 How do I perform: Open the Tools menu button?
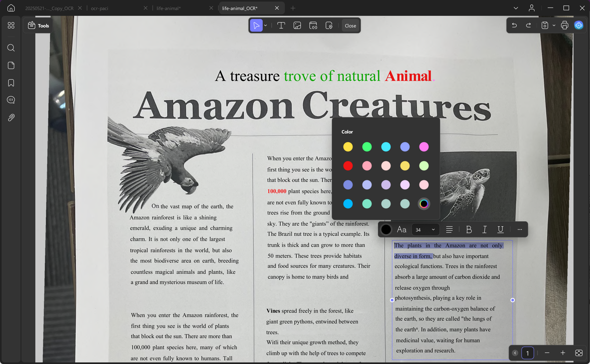[39, 26]
